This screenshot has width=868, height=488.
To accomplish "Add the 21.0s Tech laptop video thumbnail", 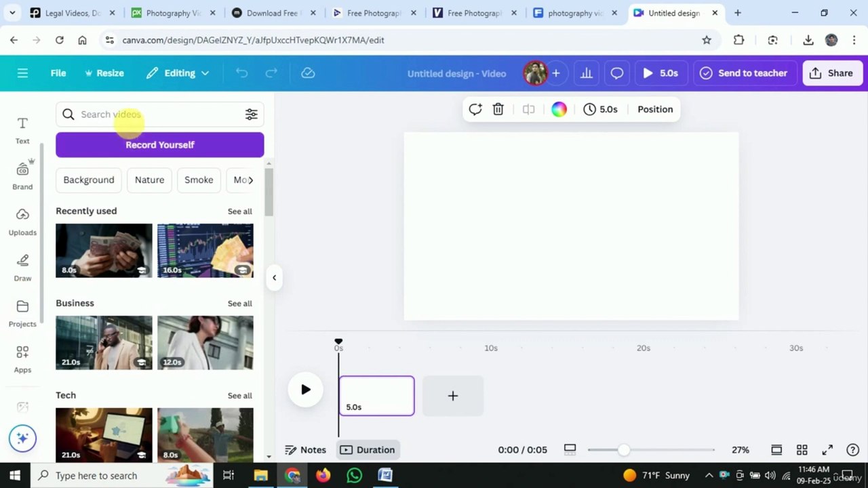I will pyautogui.click(x=104, y=435).
